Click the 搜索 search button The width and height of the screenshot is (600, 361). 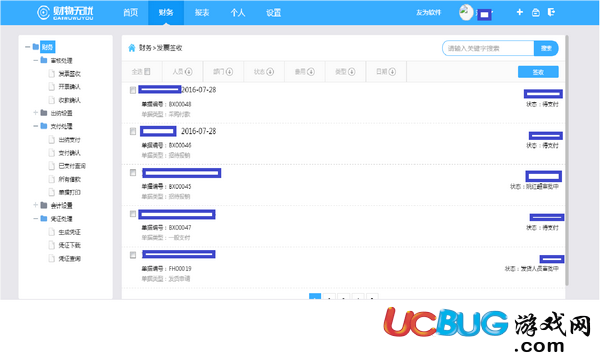point(546,48)
